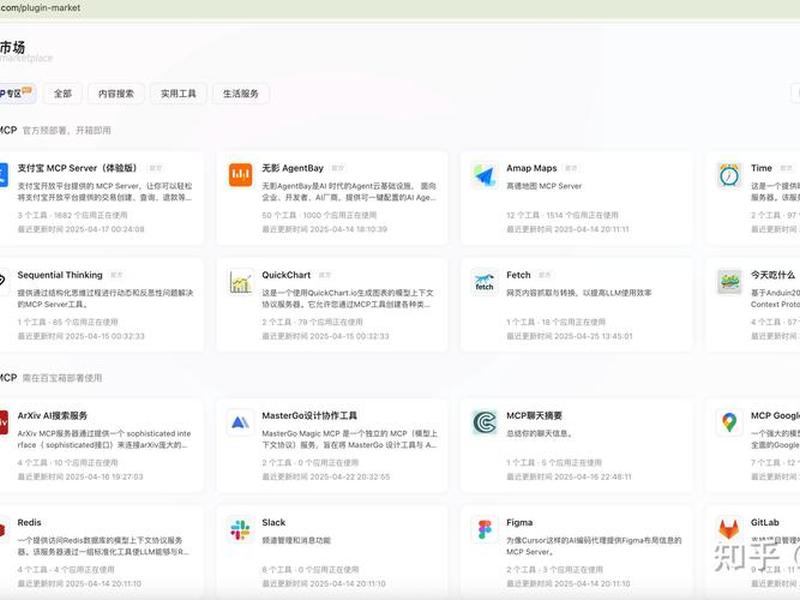Open the QuickChart card title

point(286,275)
